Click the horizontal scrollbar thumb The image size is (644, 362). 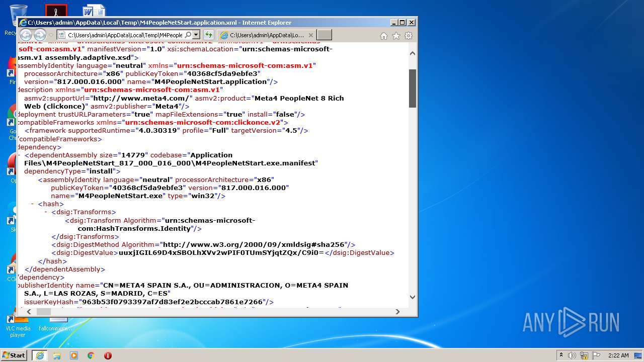[x=44, y=312]
